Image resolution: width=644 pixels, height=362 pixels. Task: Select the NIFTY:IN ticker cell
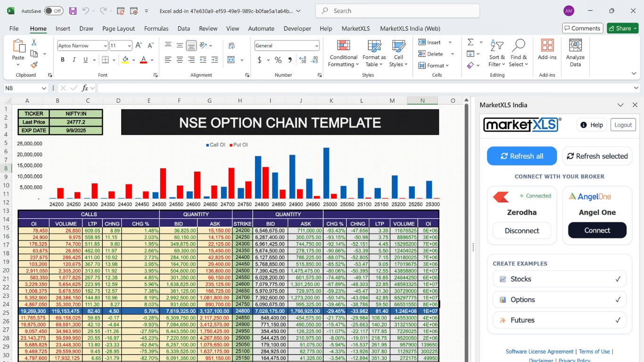[x=76, y=114]
